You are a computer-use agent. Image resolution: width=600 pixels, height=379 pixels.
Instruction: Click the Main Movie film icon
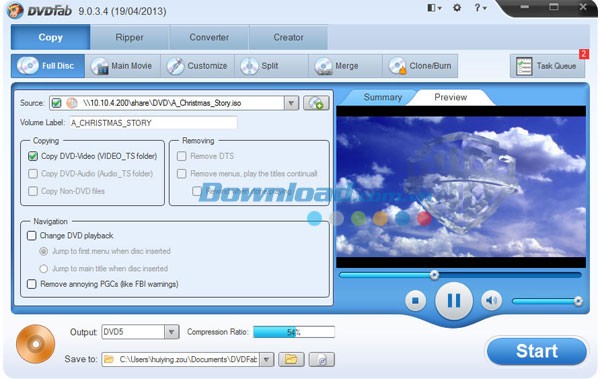(99, 66)
